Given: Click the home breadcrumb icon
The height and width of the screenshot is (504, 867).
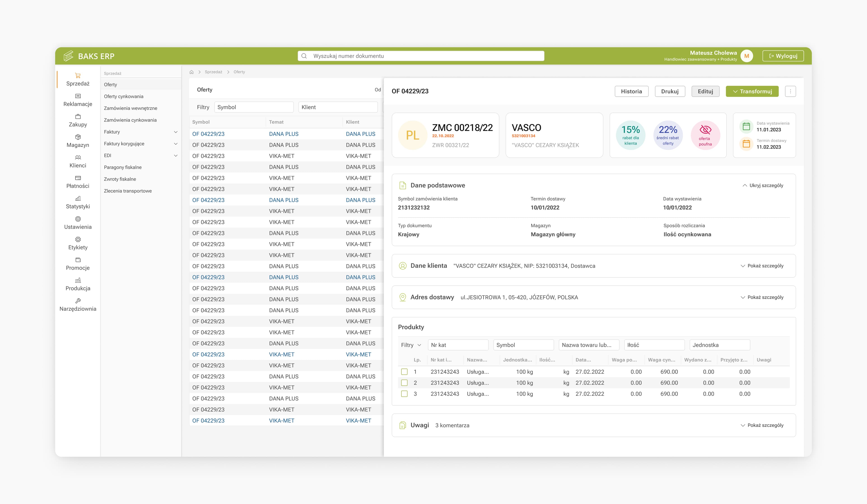Looking at the screenshot, I should [192, 72].
